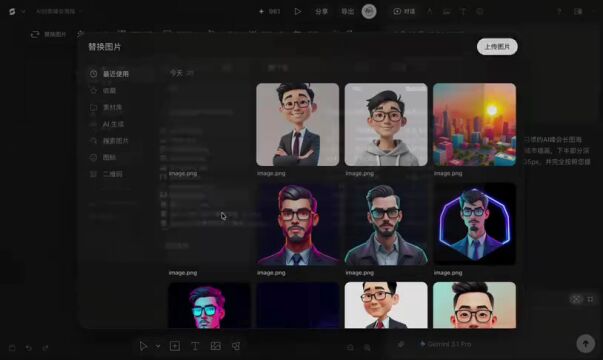Click the 对话 chat button in top bar
The height and width of the screenshot is (360, 603).
(x=404, y=12)
